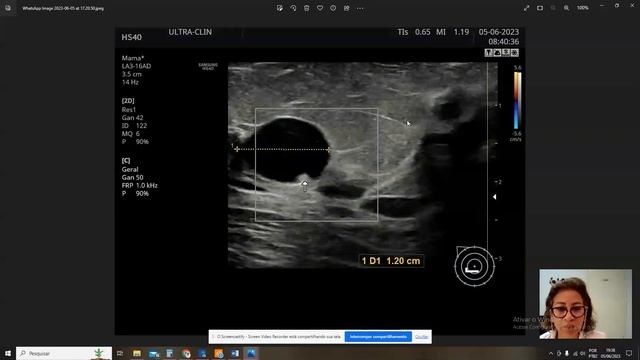The height and width of the screenshot is (360, 640).
Task: Click the 100% zoom level text
Action: (x=583, y=8)
